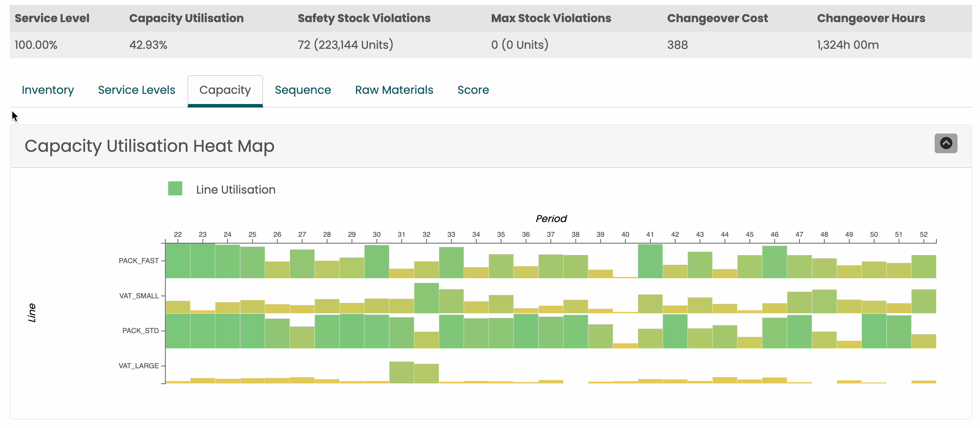Click the Changeover Hours value
This screenshot has height=428, width=980.
click(x=848, y=45)
